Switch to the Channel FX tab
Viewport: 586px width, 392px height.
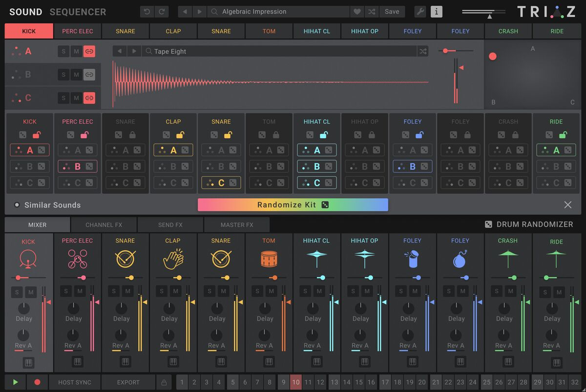tap(104, 225)
